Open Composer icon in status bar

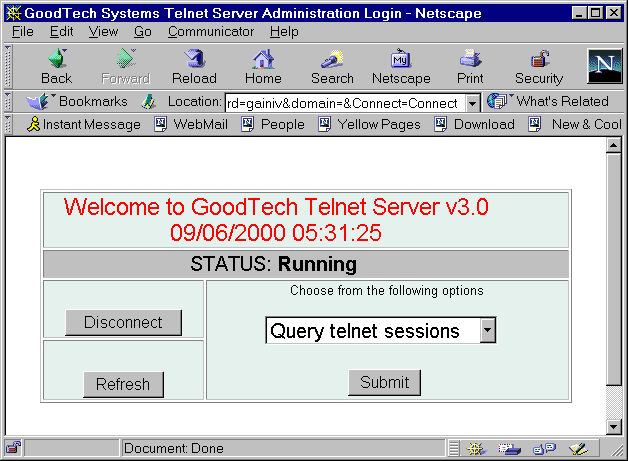tap(578, 449)
